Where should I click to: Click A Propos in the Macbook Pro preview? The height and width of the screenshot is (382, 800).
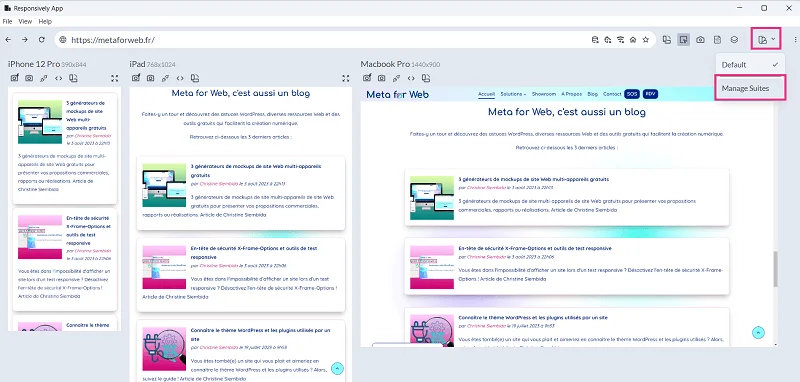click(x=571, y=94)
